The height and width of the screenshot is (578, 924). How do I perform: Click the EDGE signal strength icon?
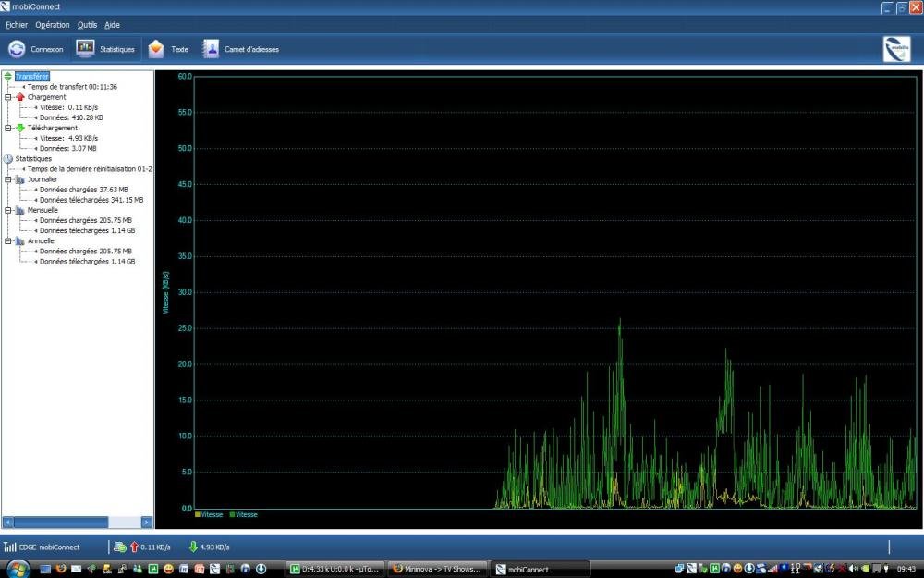[x=10, y=547]
